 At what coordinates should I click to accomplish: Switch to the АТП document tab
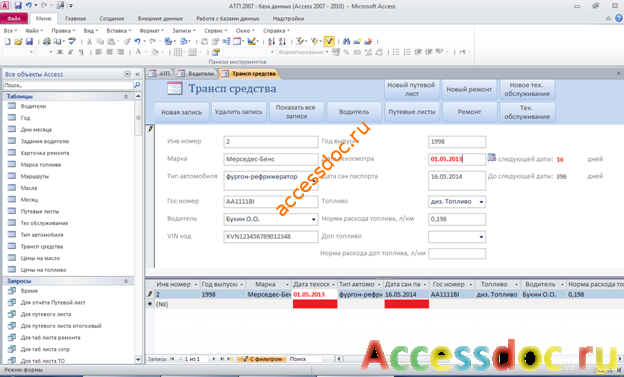(x=160, y=74)
